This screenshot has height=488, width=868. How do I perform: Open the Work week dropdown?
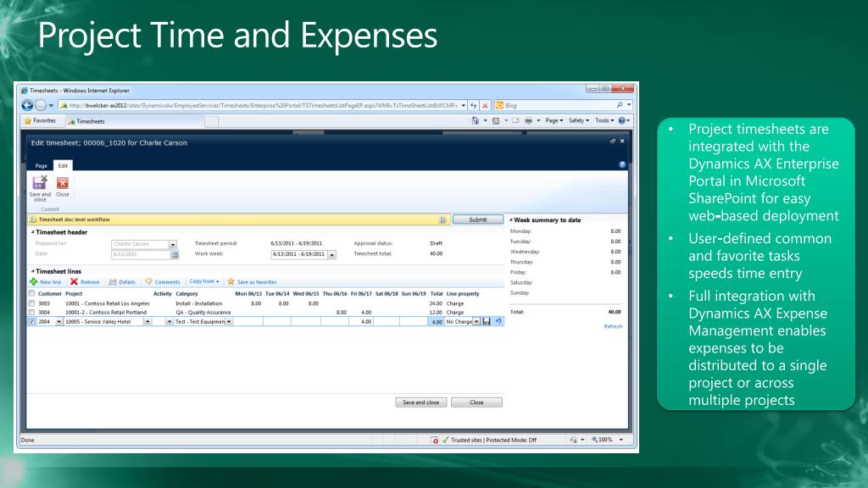332,254
